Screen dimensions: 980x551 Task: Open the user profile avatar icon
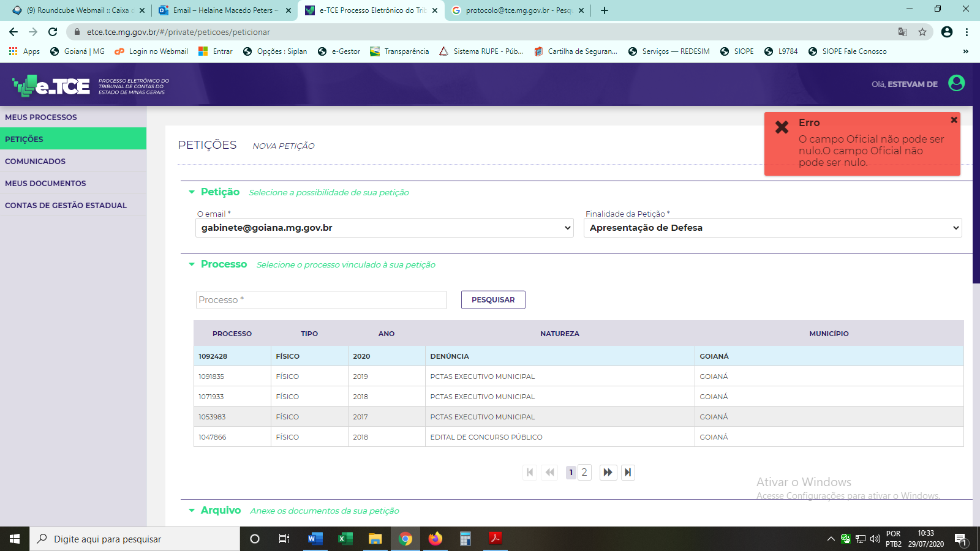coord(956,83)
